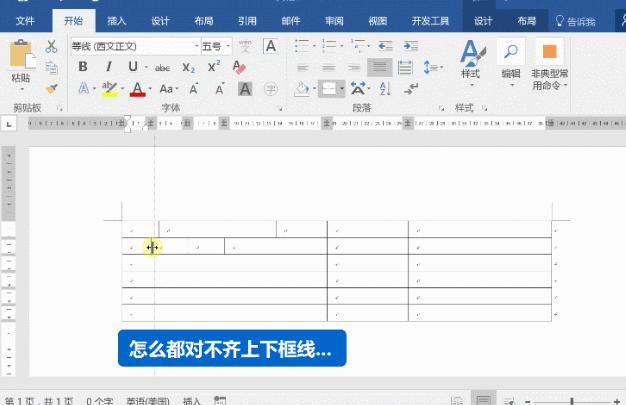Image resolution: width=626 pixels, height=405 pixels.
Task: Sort with the A-Z sort icon
Action: [385, 89]
